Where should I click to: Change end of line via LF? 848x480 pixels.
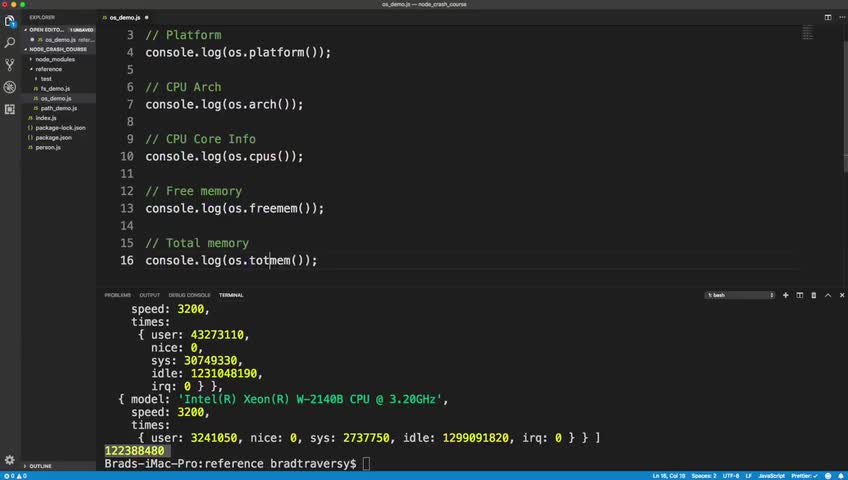(x=748, y=476)
